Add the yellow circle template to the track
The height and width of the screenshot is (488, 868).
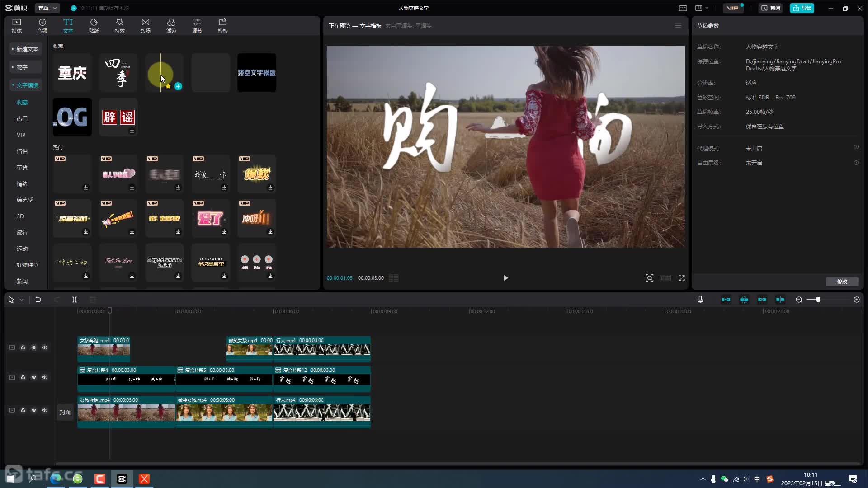178,86
